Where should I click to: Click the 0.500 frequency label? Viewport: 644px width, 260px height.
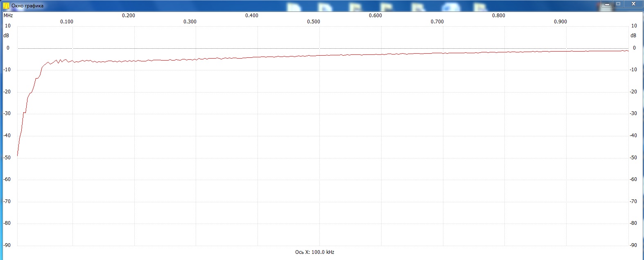(x=314, y=22)
